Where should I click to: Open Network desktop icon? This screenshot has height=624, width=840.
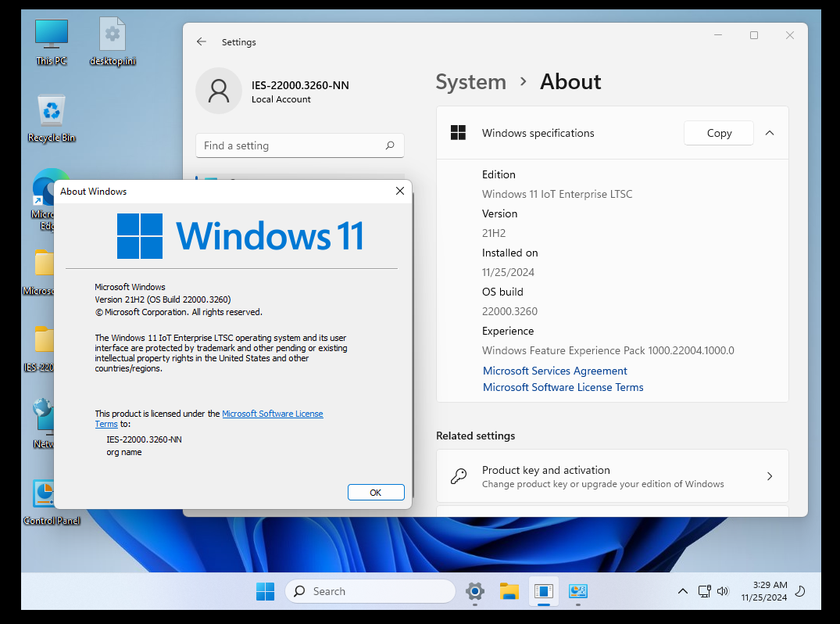pyautogui.click(x=44, y=424)
